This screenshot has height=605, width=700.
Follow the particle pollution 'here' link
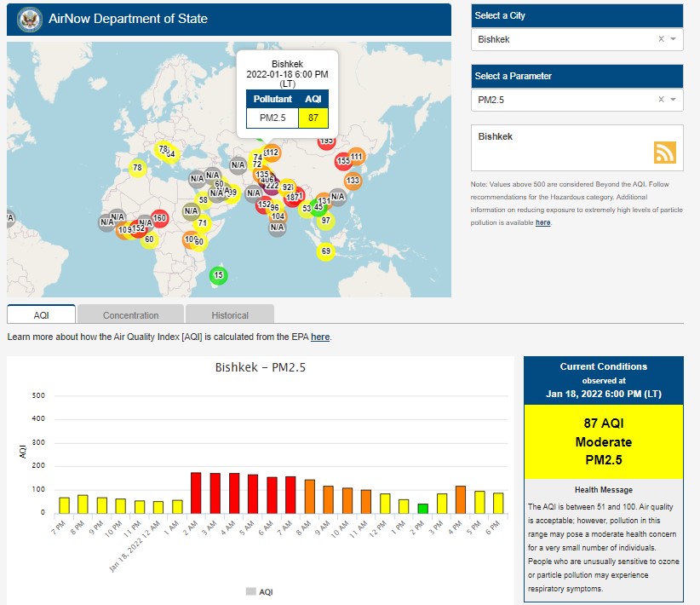pyautogui.click(x=542, y=222)
